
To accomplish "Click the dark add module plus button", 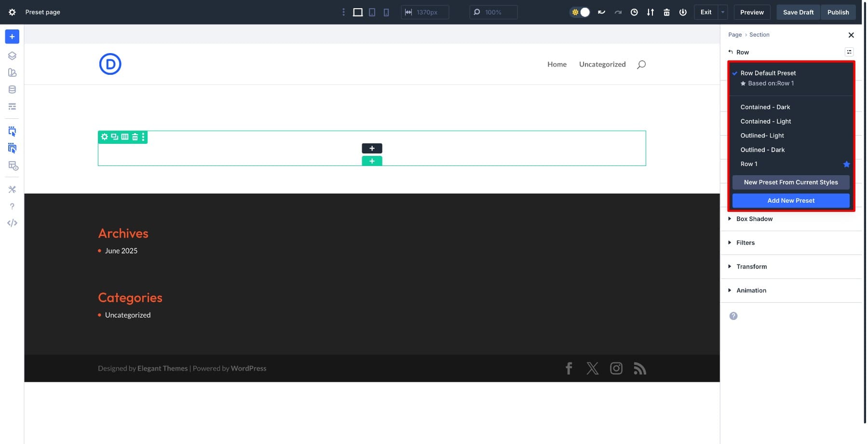I will click(372, 149).
